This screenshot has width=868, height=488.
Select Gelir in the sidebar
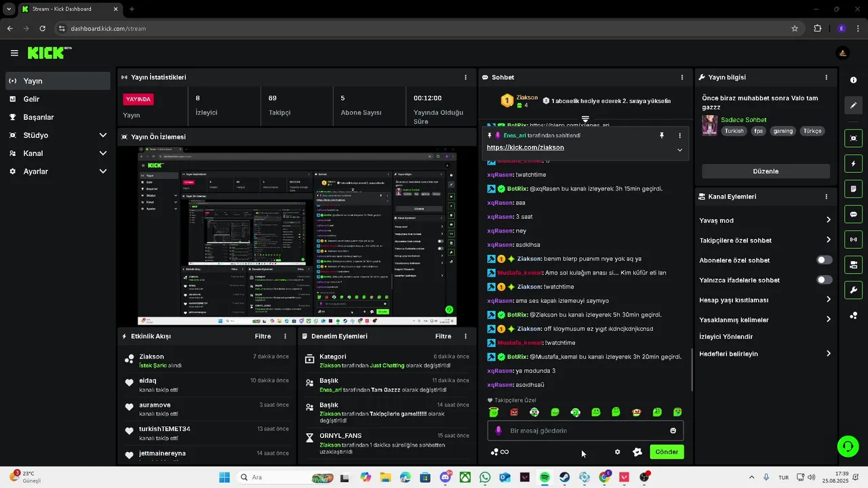tap(58, 99)
